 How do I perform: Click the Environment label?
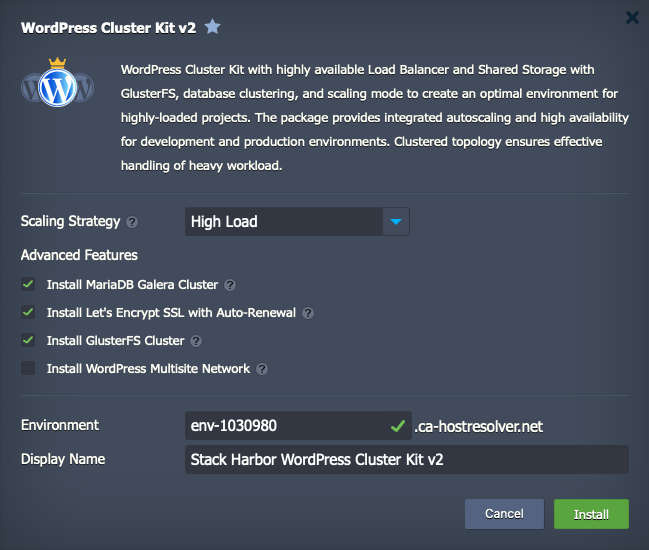(x=60, y=425)
